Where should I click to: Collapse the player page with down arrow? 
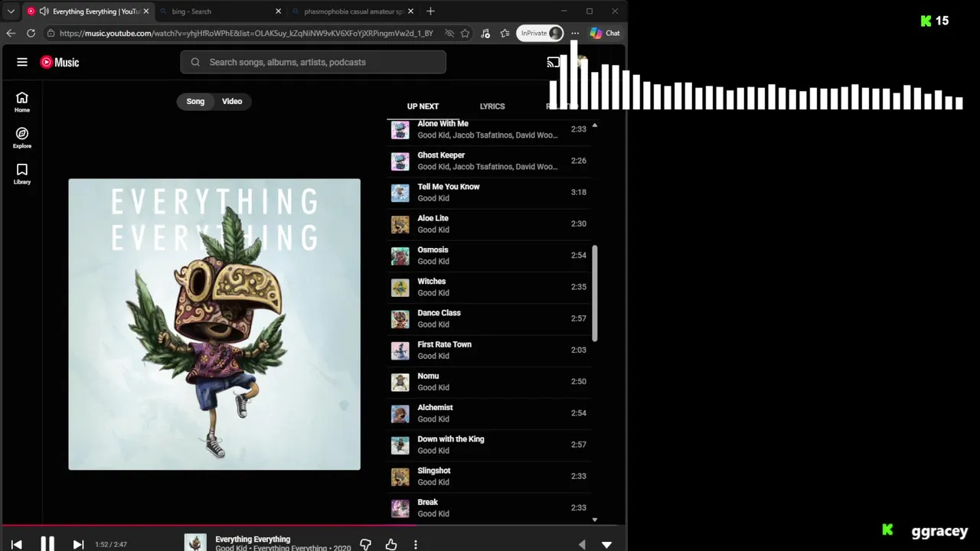coord(606,545)
